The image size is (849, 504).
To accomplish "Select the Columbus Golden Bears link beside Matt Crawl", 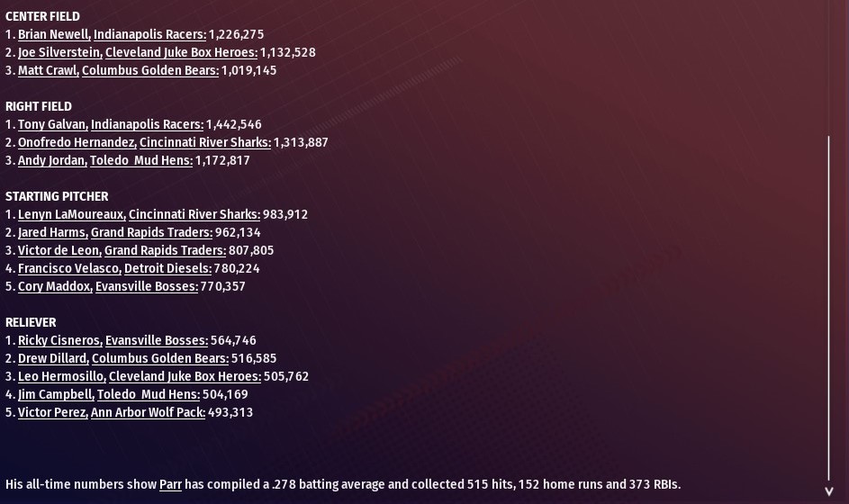I will click(x=149, y=70).
